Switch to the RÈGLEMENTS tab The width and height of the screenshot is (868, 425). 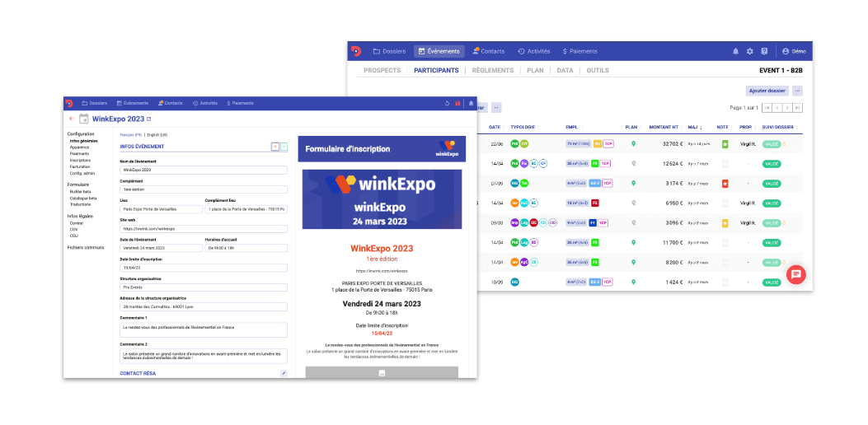coord(493,70)
